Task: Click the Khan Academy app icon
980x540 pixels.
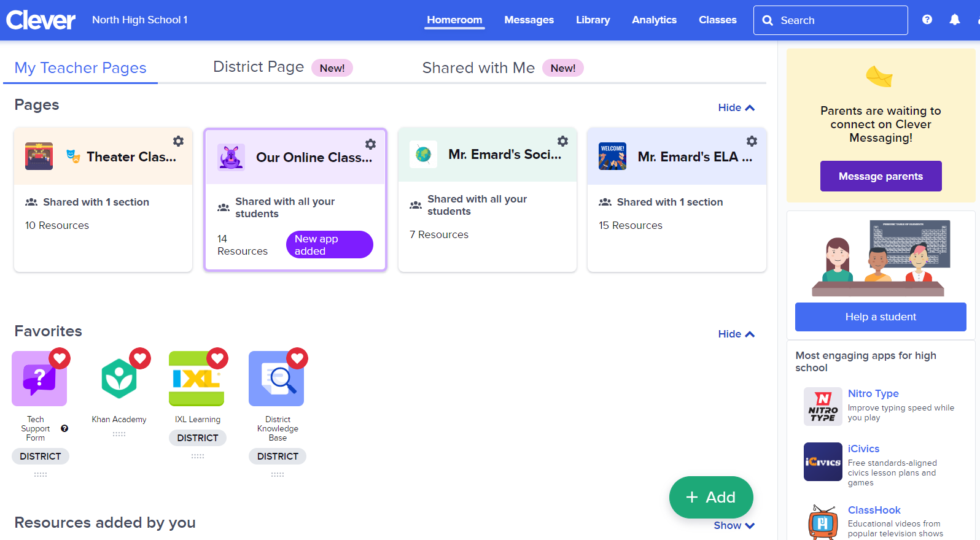Action: [x=119, y=379]
